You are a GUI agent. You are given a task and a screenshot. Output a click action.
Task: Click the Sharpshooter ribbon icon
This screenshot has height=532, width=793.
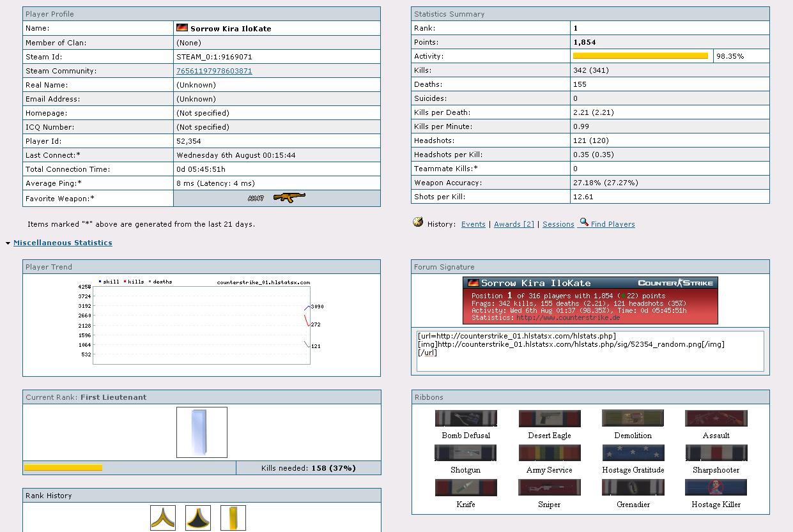pyautogui.click(x=716, y=453)
